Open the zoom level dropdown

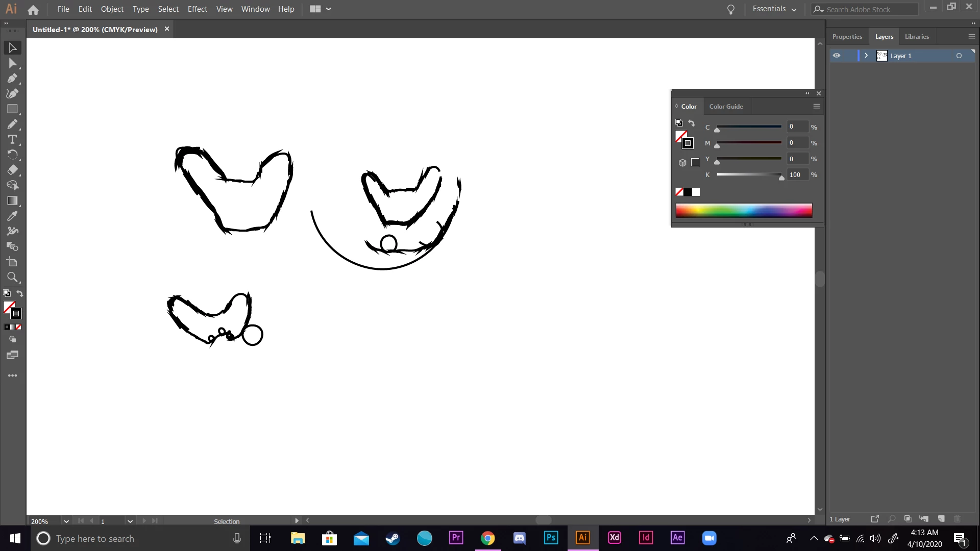pos(66,521)
